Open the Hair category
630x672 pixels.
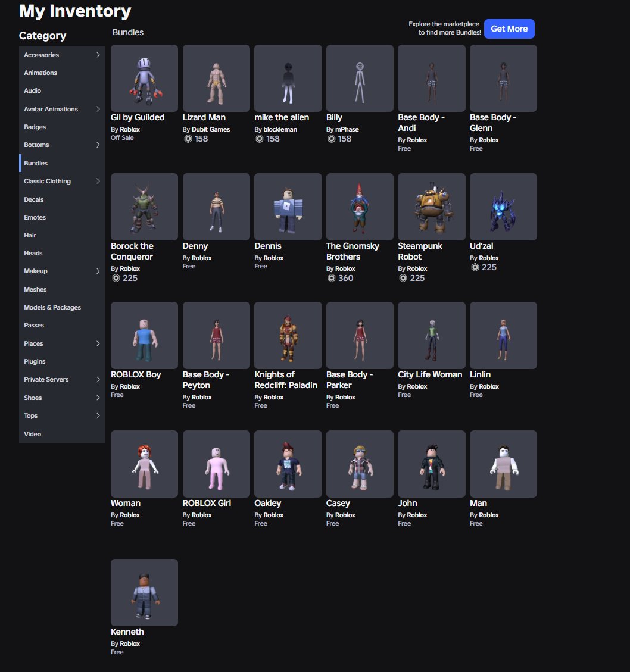(x=62, y=235)
